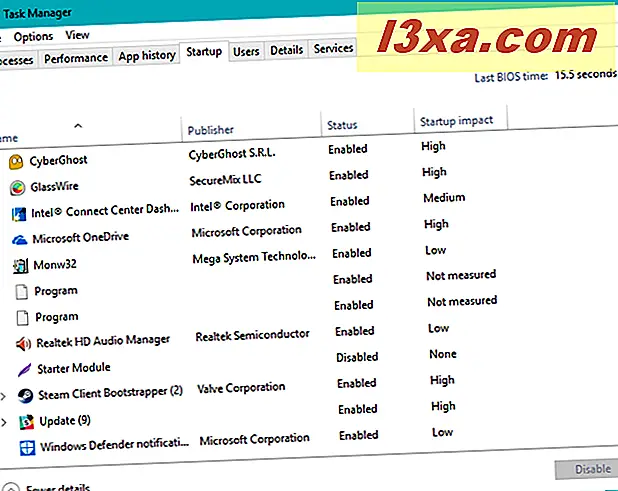Click the Realtek HD Audio speaker icon
The height and width of the screenshot is (491, 618).
pos(23,344)
